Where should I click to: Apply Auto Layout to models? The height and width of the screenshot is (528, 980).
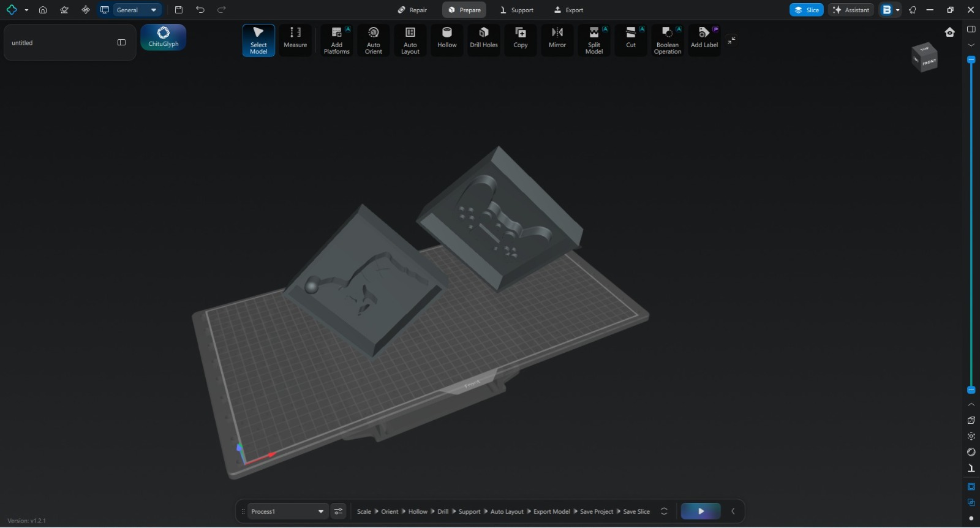[x=410, y=40]
